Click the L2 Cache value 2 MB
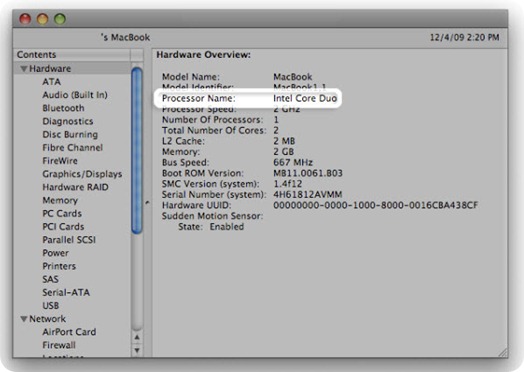 284,141
